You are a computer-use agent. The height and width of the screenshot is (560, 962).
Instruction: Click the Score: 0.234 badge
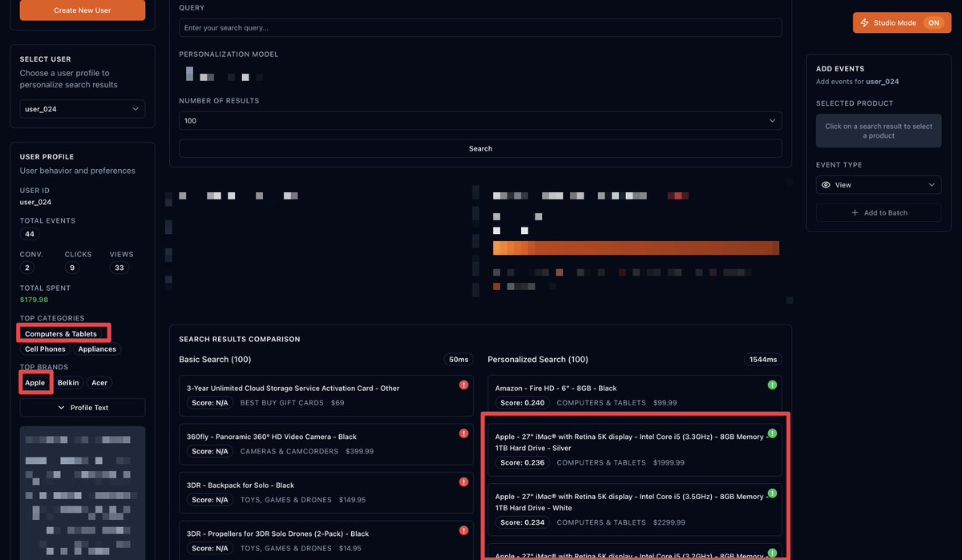point(521,522)
